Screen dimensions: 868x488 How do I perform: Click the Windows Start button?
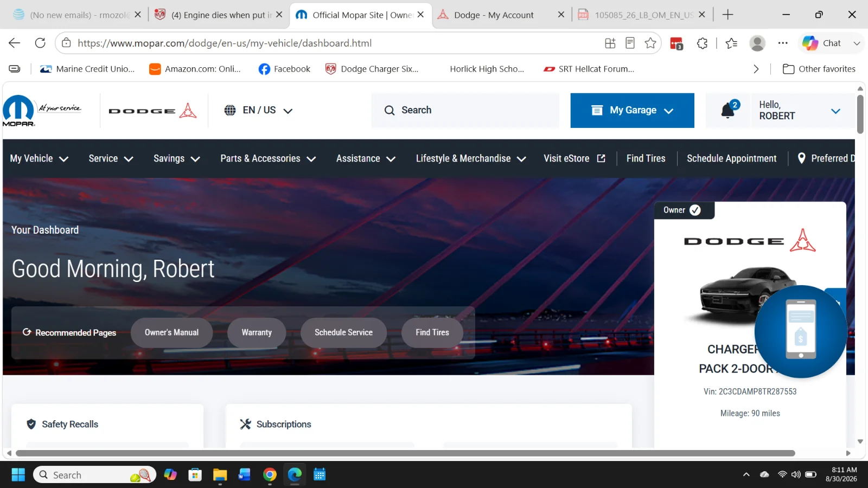pyautogui.click(x=18, y=475)
